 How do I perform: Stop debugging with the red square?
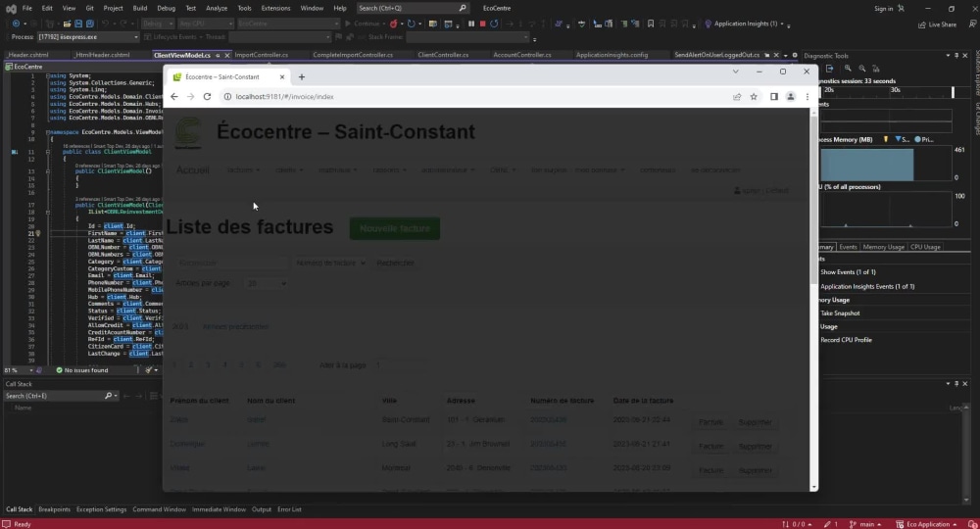(x=482, y=24)
